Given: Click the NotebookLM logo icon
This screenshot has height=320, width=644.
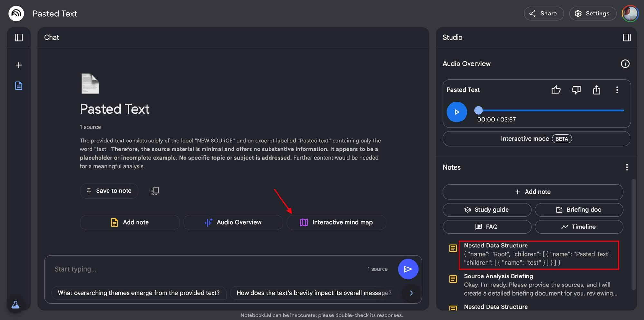Looking at the screenshot, I should [16, 14].
